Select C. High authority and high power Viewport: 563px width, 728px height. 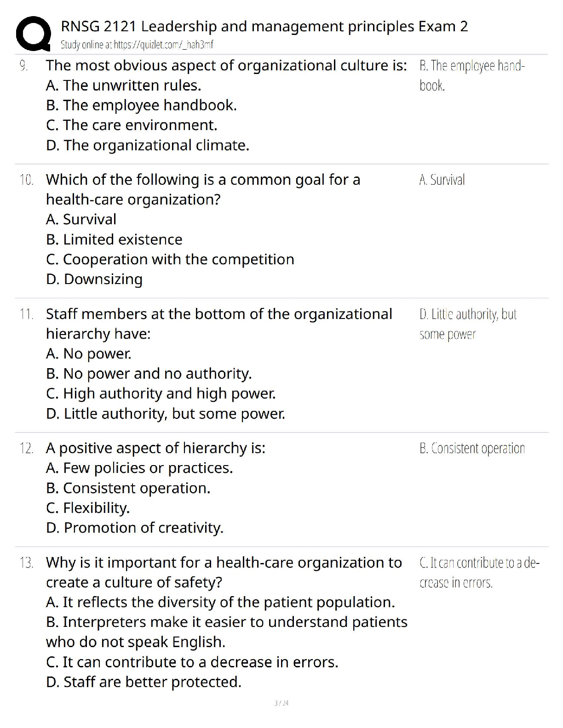(x=161, y=393)
